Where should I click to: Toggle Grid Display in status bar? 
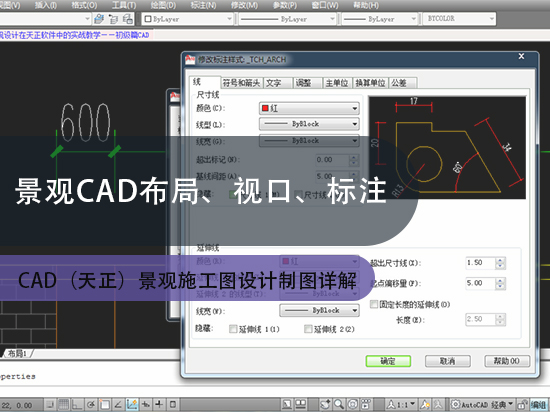64,404
